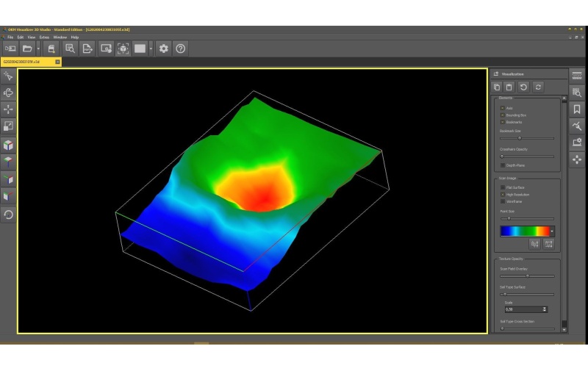Image resolution: width=588 pixels, height=371 pixels.
Task: Click the save to SD card icon
Action: pyautogui.click(x=51, y=48)
